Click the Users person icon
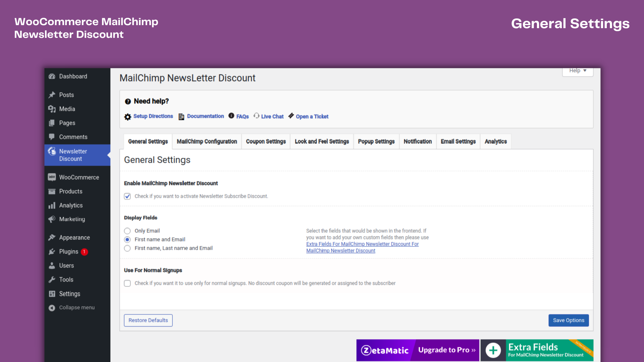The height and width of the screenshot is (362, 644). [52, 265]
